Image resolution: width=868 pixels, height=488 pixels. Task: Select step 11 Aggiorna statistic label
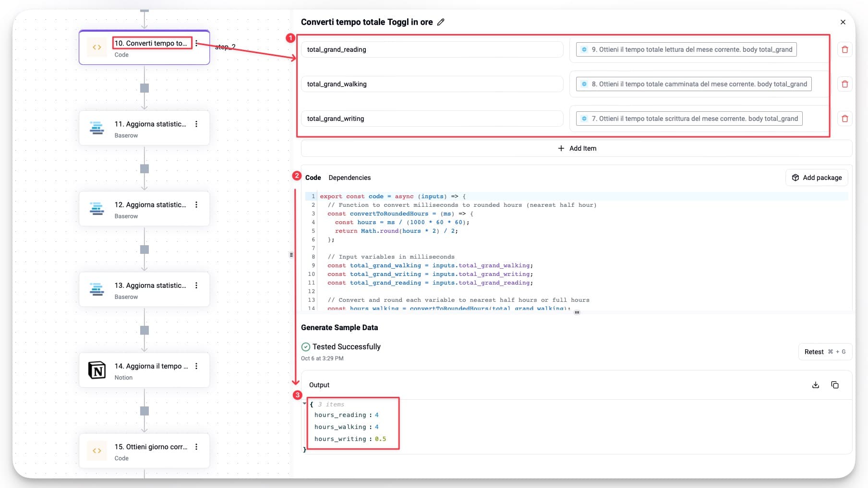[x=150, y=124]
